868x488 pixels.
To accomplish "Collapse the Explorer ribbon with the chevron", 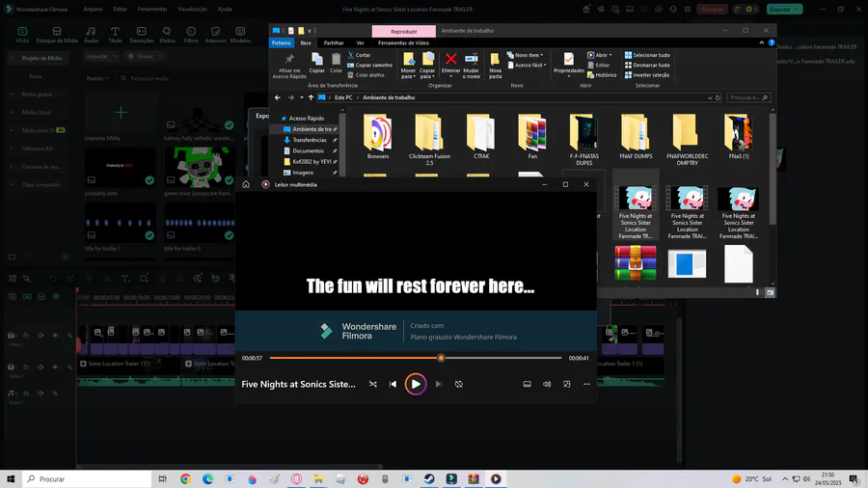I will (762, 42).
